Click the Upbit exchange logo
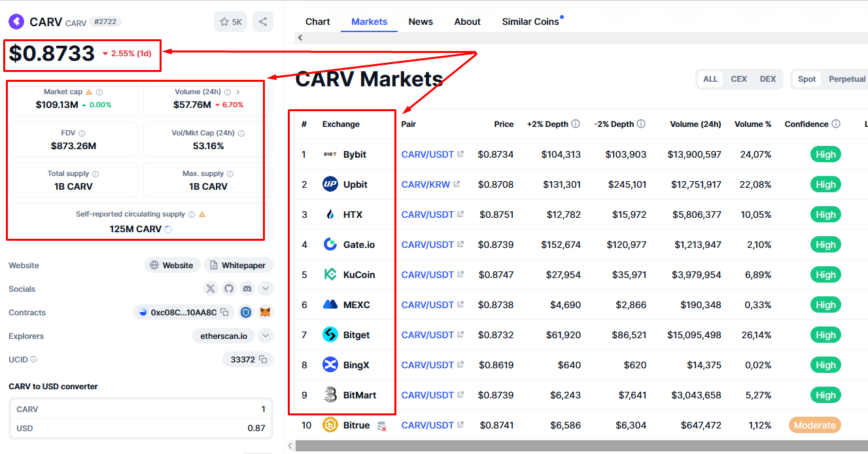The image size is (868, 454). (330, 184)
